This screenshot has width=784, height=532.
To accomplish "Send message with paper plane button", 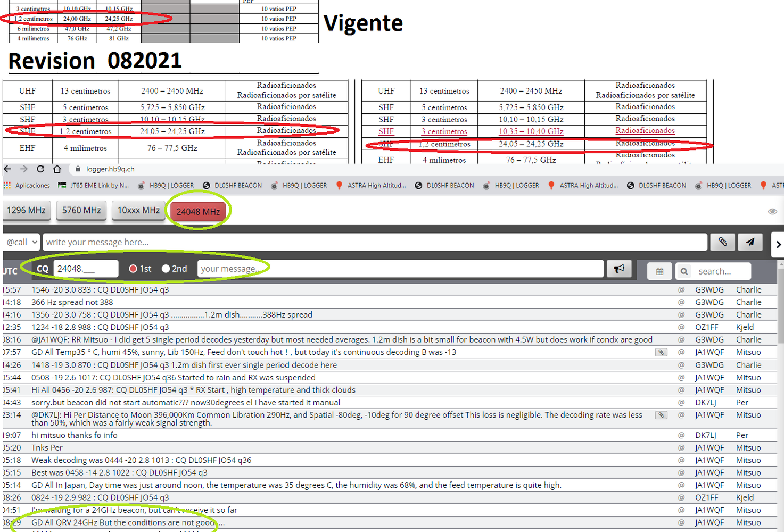I will [x=750, y=242].
